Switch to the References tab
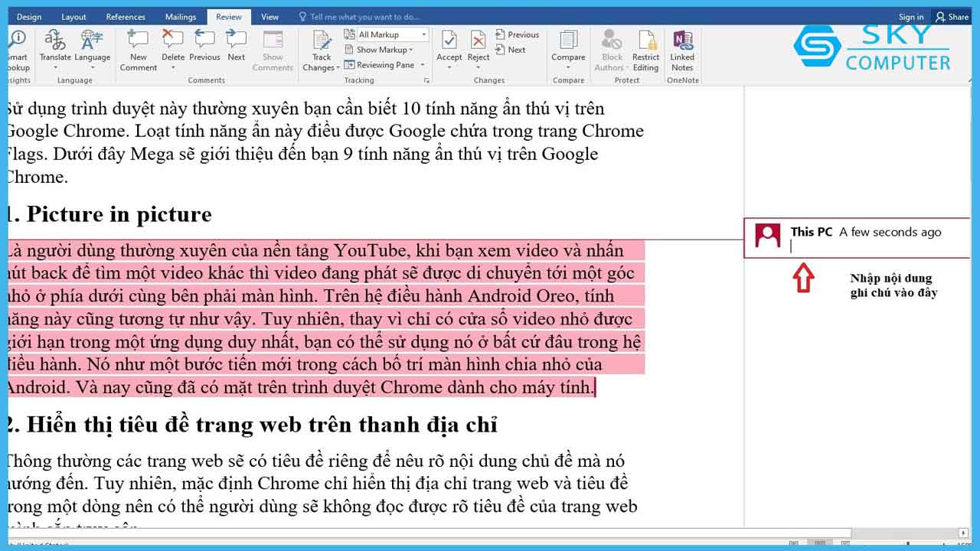Viewport: 980px width, 551px height. (x=126, y=17)
